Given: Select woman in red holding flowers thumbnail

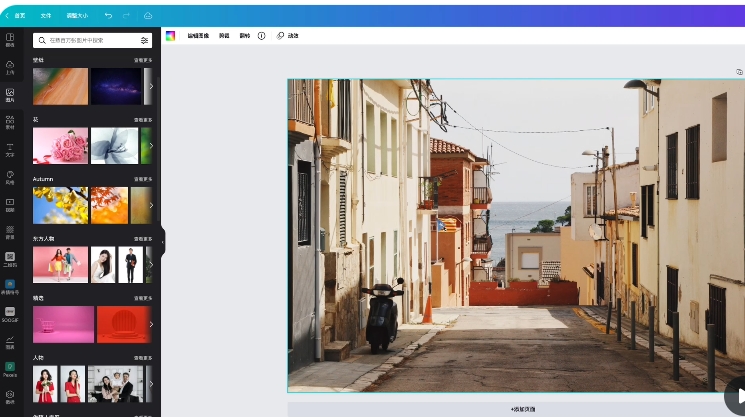Looking at the screenshot, I should click(x=45, y=384).
